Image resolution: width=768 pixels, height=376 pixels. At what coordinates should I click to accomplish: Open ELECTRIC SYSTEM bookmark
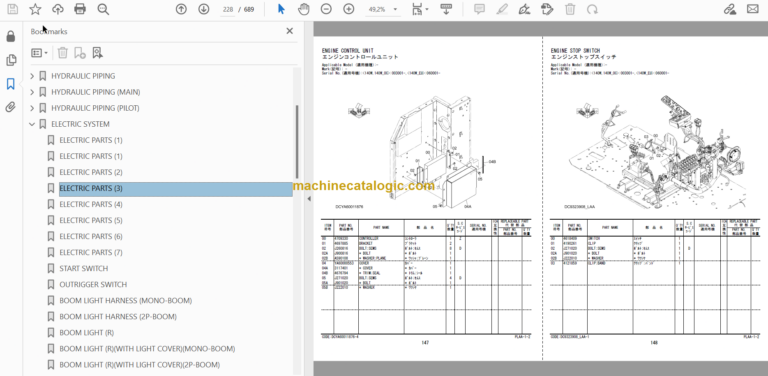(80, 124)
